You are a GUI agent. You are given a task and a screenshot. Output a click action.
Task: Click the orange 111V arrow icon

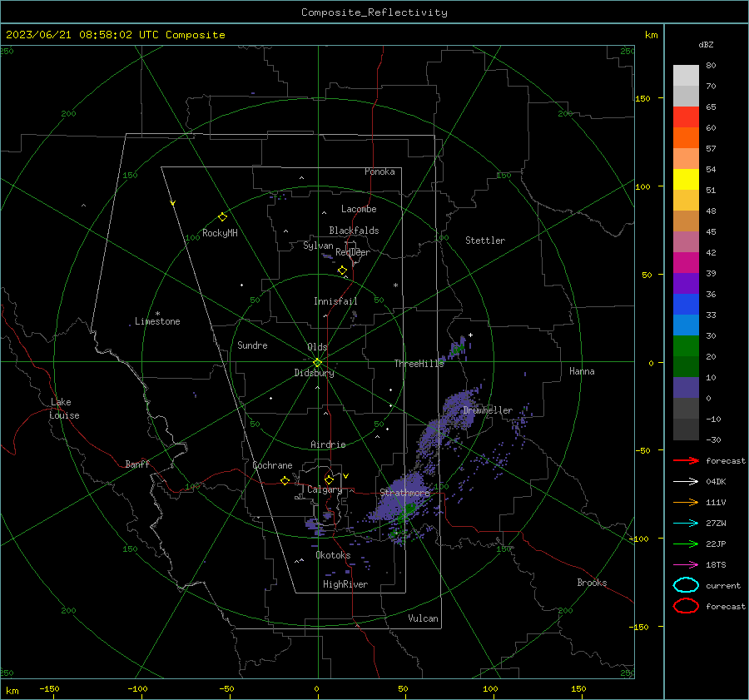[686, 502]
